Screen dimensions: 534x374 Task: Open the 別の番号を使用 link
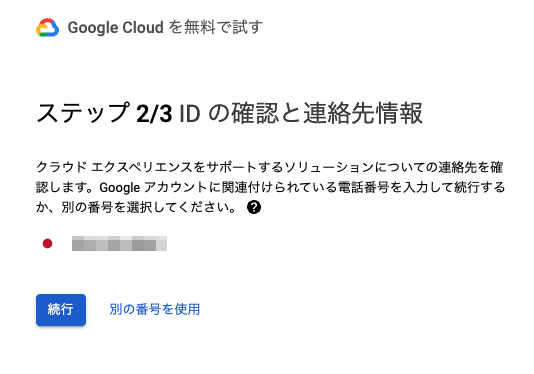coord(155,309)
